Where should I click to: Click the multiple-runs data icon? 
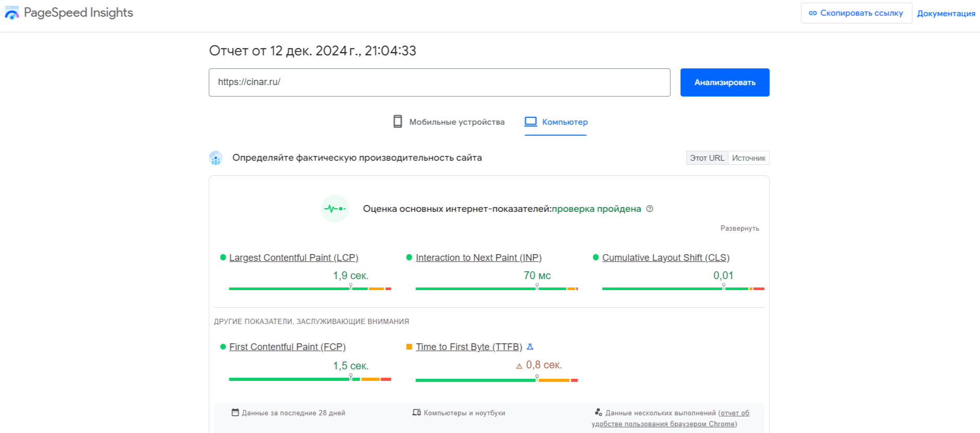point(598,412)
